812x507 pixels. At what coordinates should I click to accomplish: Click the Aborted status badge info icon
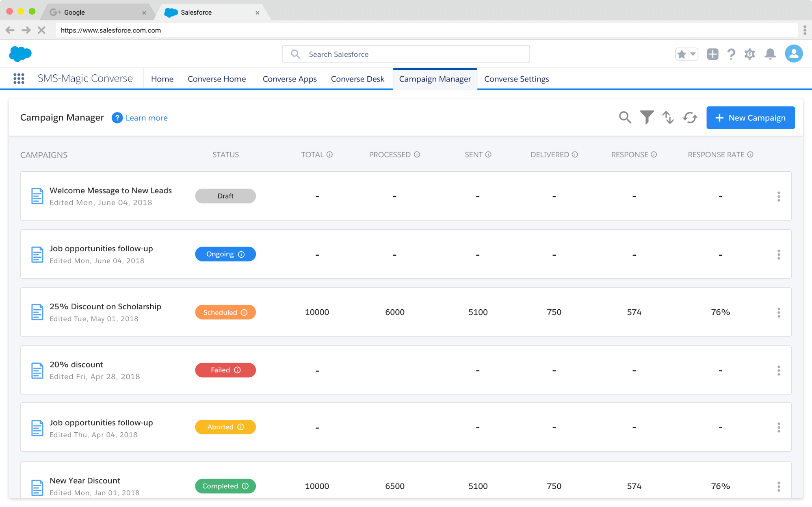pyautogui.click(x=241, y=427)
